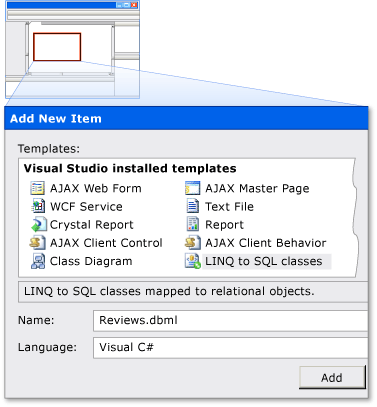Click the Add New Item title bar
This screenshot has width=377, height=407.
186,118
